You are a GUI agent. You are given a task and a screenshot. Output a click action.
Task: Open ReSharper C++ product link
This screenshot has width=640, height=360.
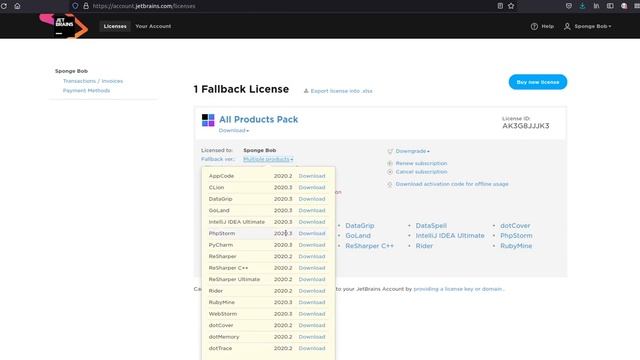[369, 246]
